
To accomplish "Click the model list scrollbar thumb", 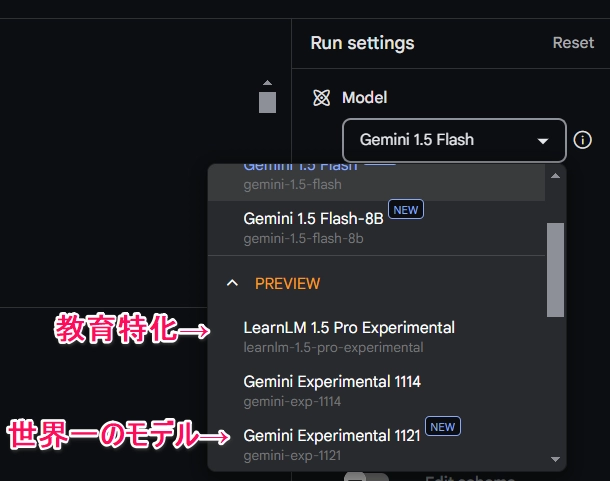I will (x=555, y=270).
